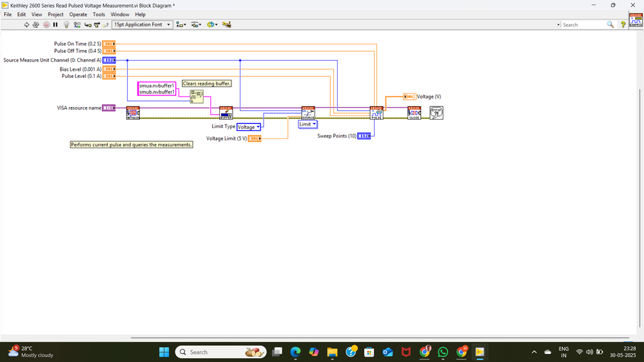The width and height of the screenshot is (644, 362).
Task: Click Abort Execution stop button
Action: [x=46, y=24]
